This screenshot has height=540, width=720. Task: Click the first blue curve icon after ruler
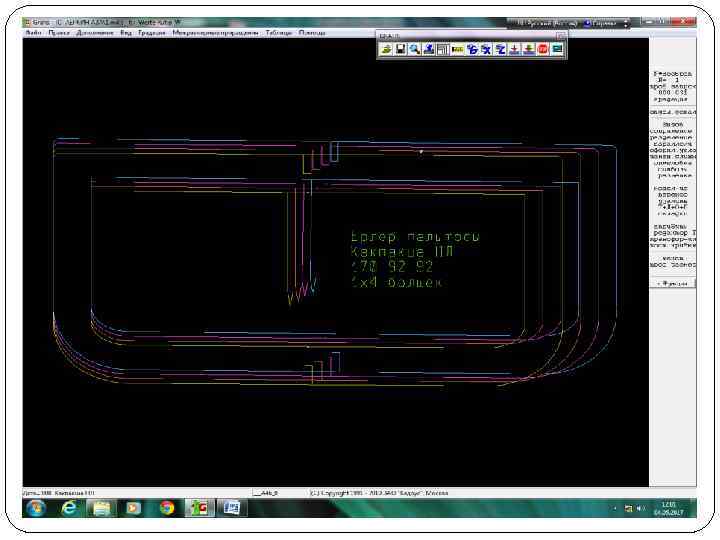tap(472, 49)
